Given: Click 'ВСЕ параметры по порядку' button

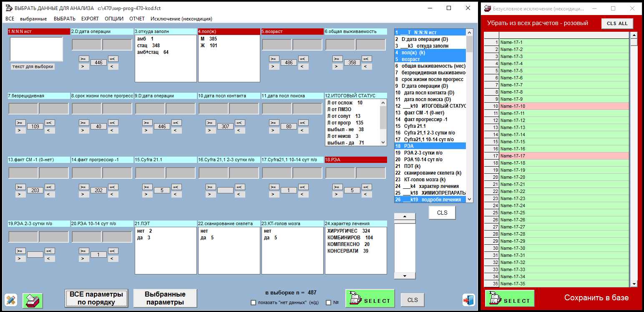Looking at the screenshot, I should pyautogui.click(x=96, y=298).
